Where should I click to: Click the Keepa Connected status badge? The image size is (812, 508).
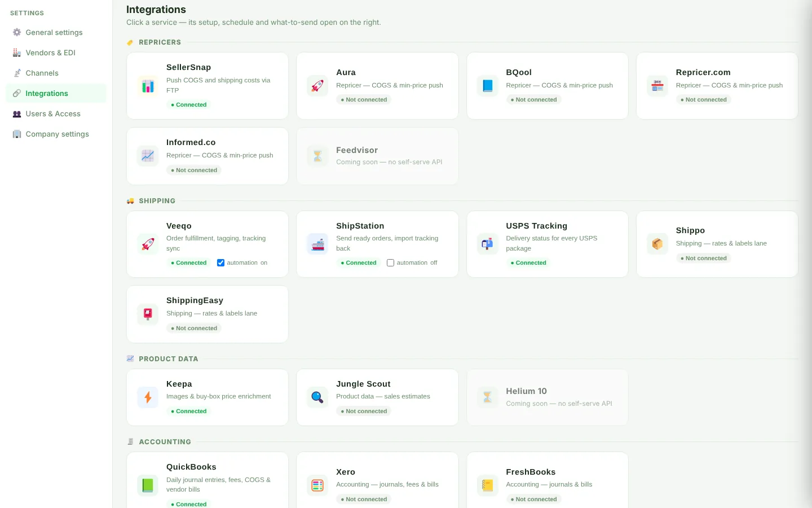tap(189, 411)
